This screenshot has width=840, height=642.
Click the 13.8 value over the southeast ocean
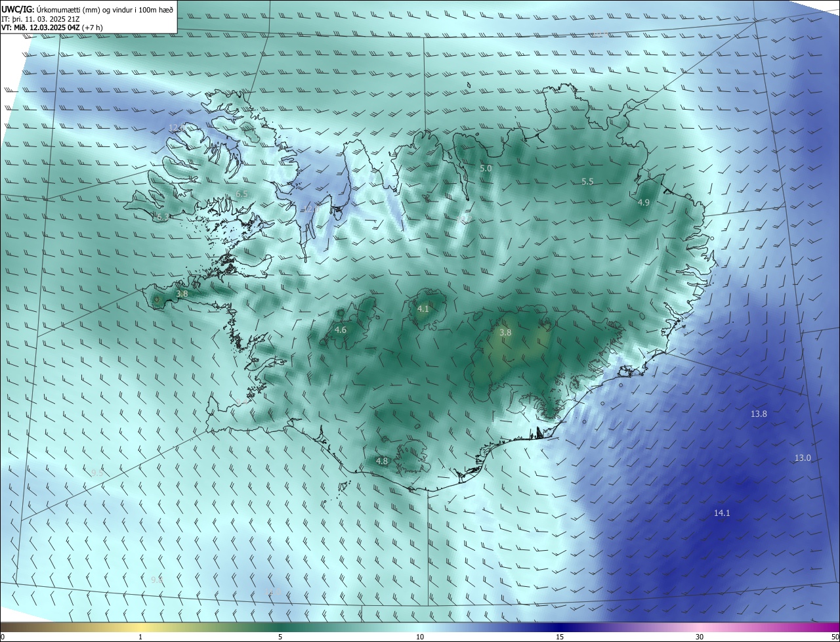click(759, 414)
